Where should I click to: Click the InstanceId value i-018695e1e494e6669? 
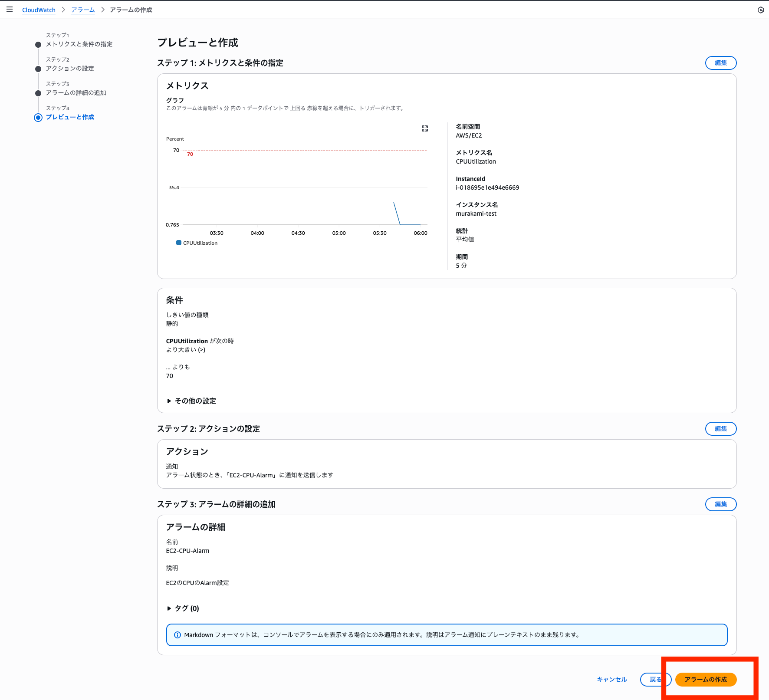click(x=487, y=187)
